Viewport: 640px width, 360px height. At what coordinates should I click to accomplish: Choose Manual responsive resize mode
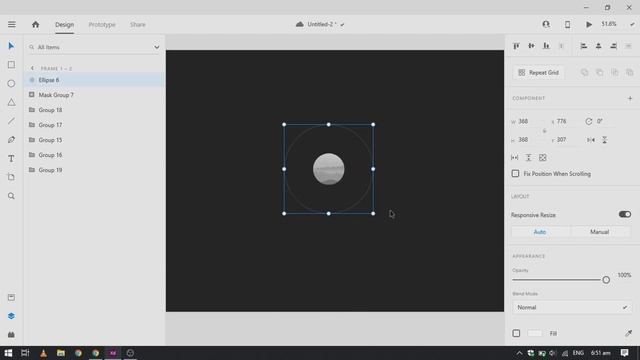tap(599, 232)
